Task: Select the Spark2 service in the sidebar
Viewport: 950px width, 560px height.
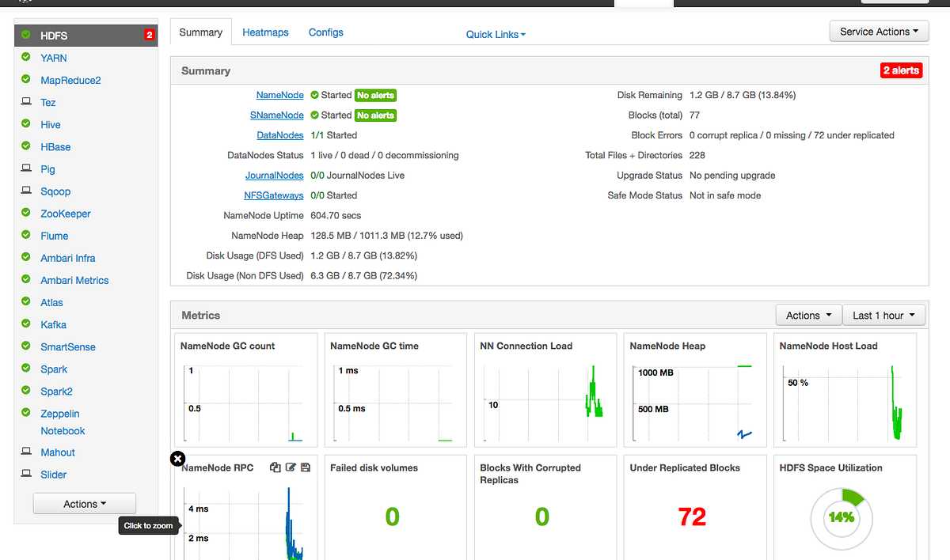Action: click(56, 391)
